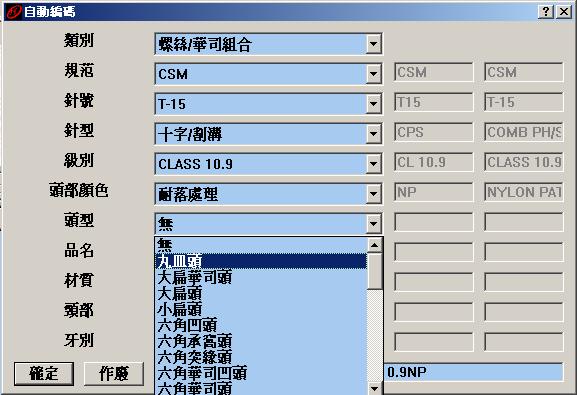Expand the 頭部顏色 耐落處理 dropdown arrow
The image size is (577, 395).
pos(373,194)
